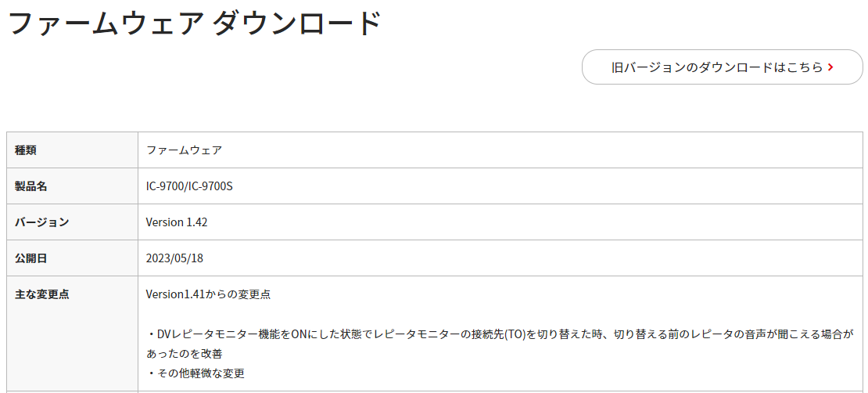This screenshot has height=393, width=868.
Task: Click the IC-9700S portion of product name
Action: point(211,186)
